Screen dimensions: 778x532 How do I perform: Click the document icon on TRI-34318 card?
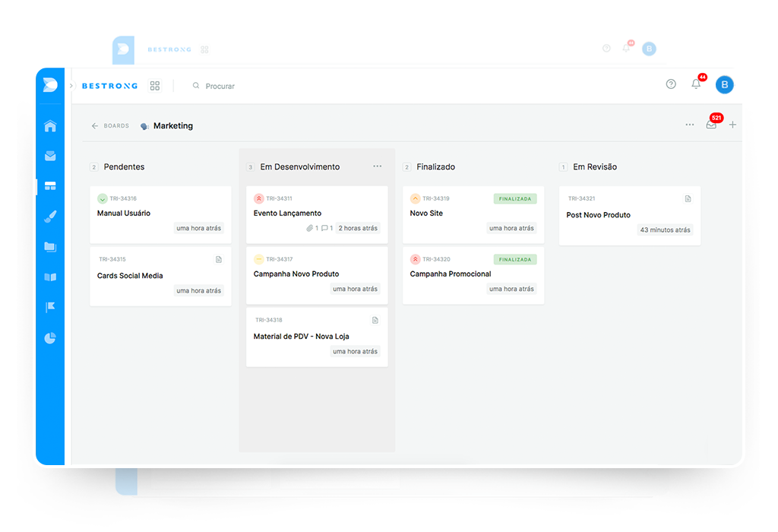pos(375,321)
